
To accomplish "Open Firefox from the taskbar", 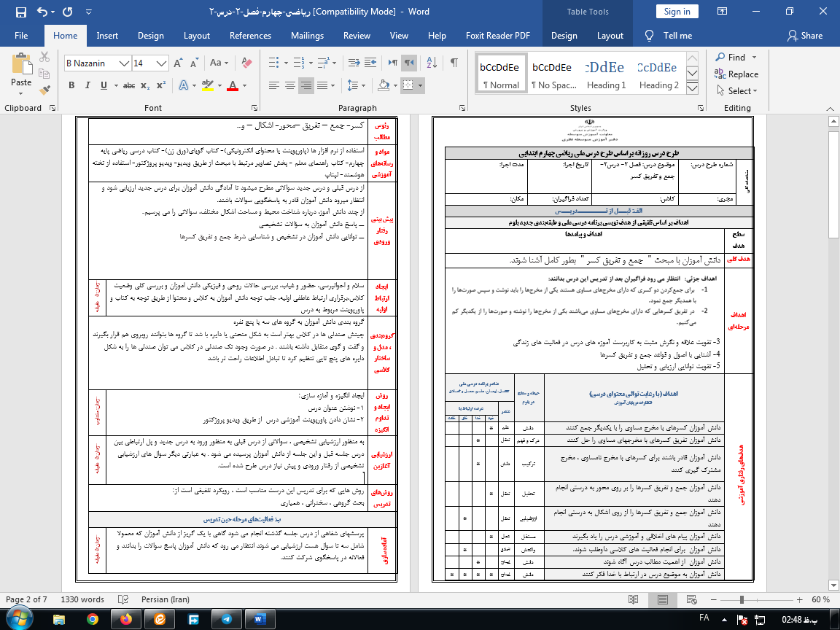I will coord(126,619).
